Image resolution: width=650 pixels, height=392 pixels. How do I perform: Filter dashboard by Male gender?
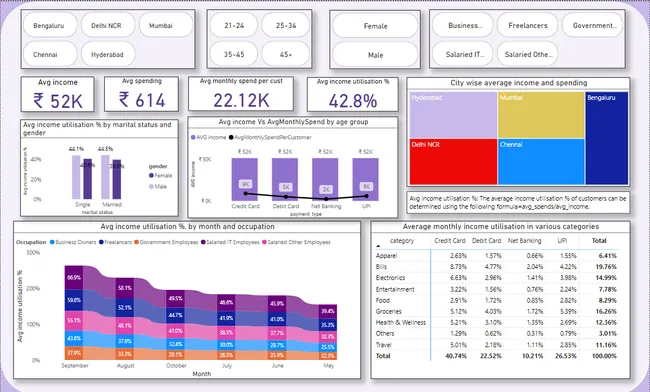pos(375,55)
